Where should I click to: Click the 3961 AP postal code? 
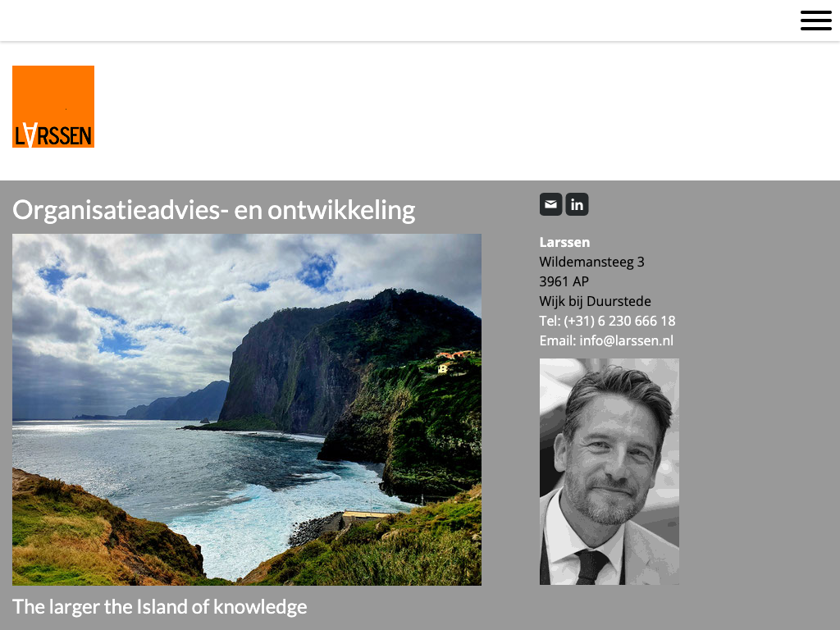(564, 282)
